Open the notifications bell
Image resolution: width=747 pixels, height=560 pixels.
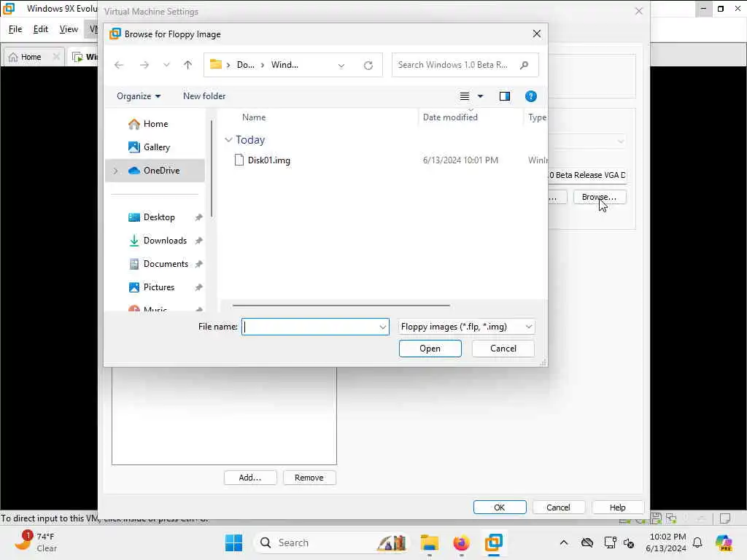tap(697, 542)
